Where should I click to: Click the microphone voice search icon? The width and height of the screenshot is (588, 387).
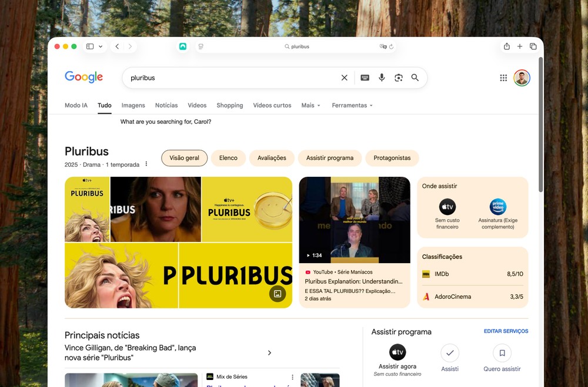[x=382, y=78]
